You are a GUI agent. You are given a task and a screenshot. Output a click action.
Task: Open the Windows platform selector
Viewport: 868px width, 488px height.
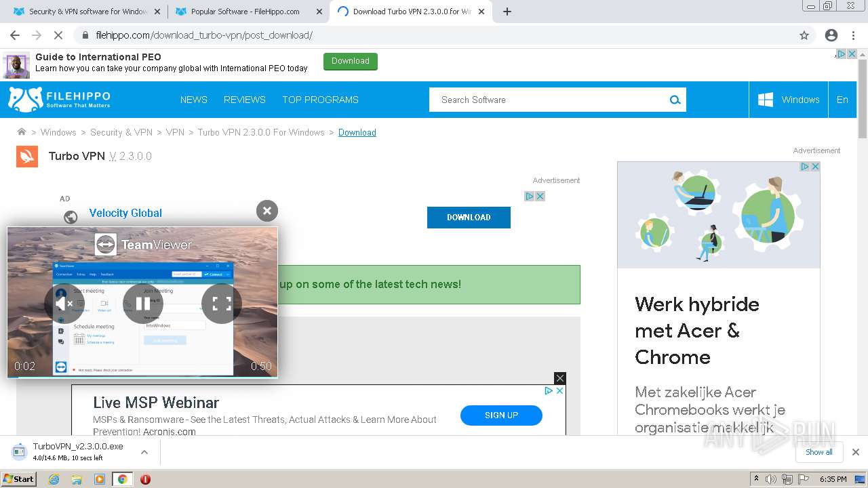pyautogui.click(x=789, y=100)
